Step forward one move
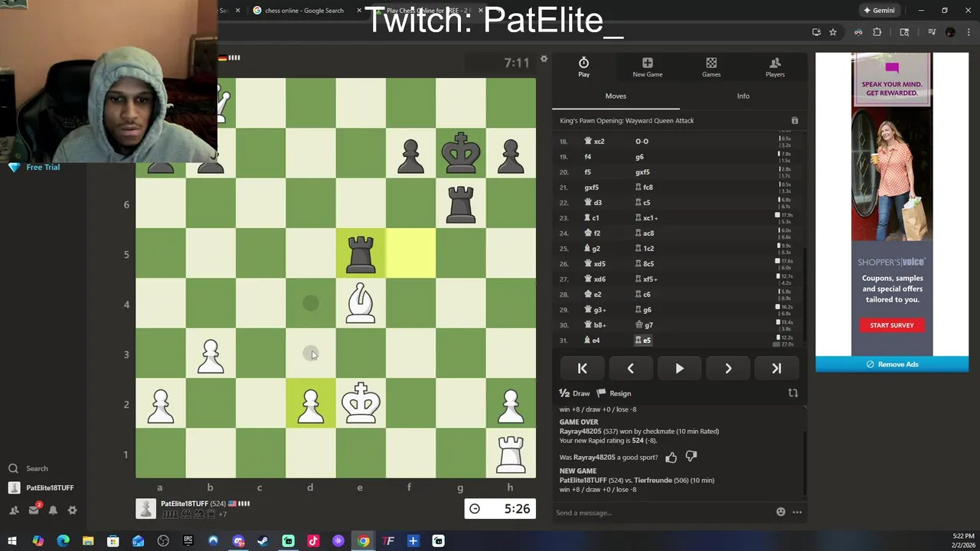The image size is (980, 551). 728,369
